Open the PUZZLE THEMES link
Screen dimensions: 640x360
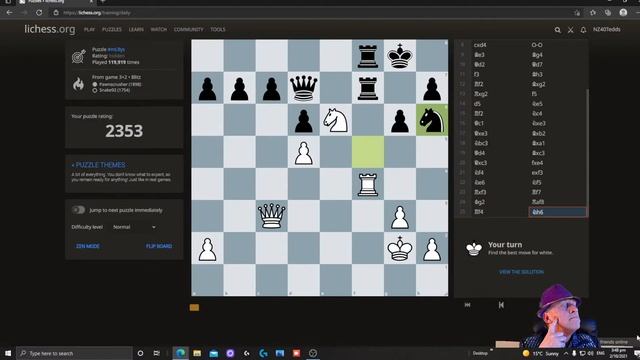point(98,165)
